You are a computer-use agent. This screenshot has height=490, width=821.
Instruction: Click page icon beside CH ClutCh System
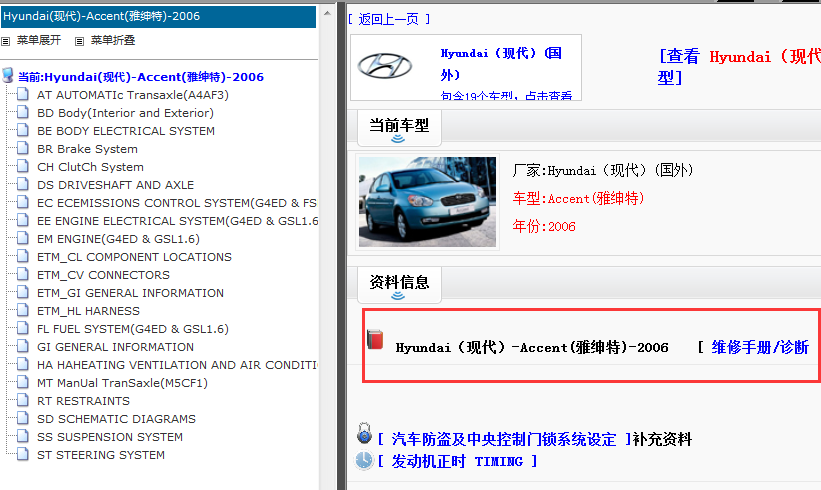tap(23, 166)
